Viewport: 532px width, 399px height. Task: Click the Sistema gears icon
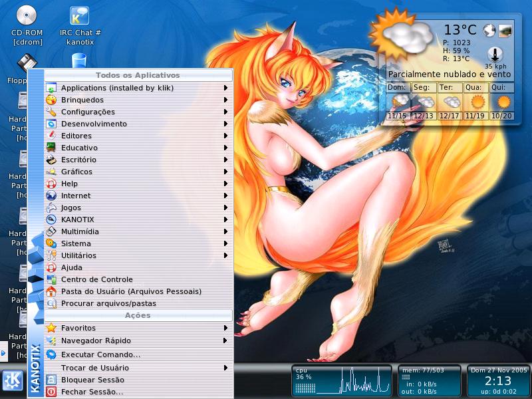(x=51, y=243)
